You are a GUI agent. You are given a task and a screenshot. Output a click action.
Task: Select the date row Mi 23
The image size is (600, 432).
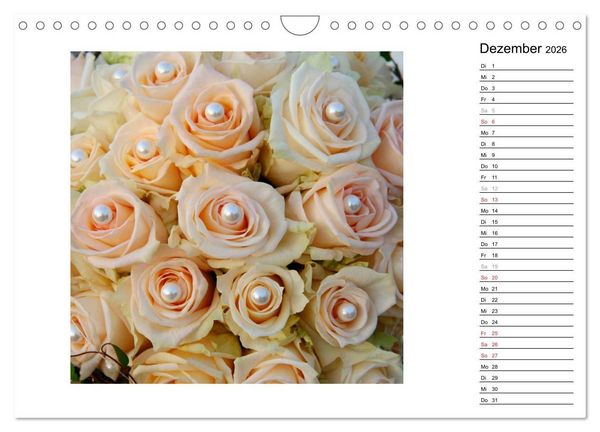pyautogui.click(x=527, y=311)
